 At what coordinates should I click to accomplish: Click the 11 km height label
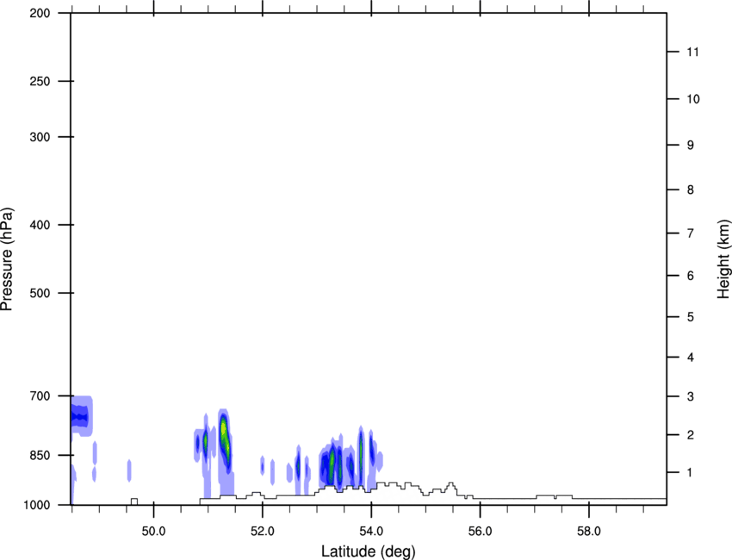(x=692, y=52)
